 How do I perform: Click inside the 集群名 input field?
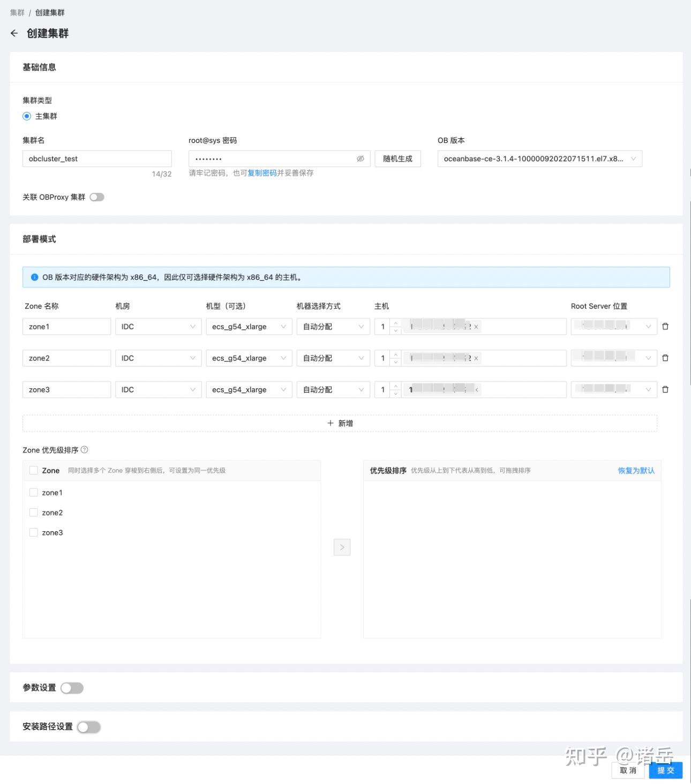click(x=96, y=159)
